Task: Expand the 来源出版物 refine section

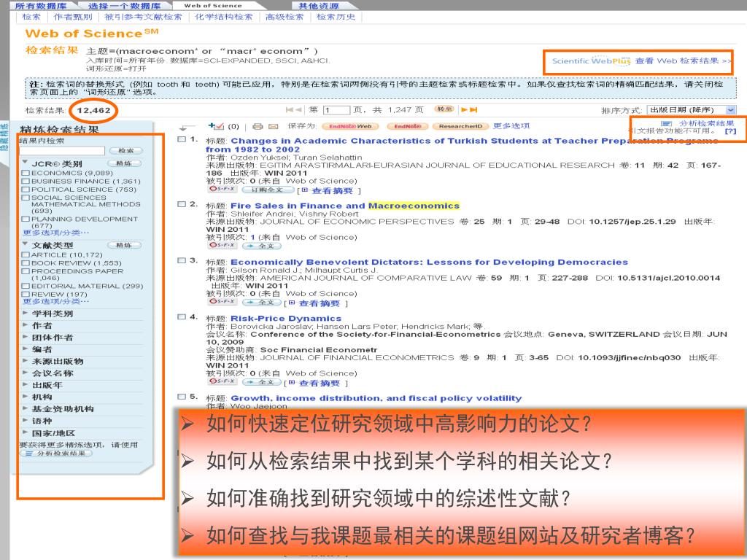Action: coord(26,360)
